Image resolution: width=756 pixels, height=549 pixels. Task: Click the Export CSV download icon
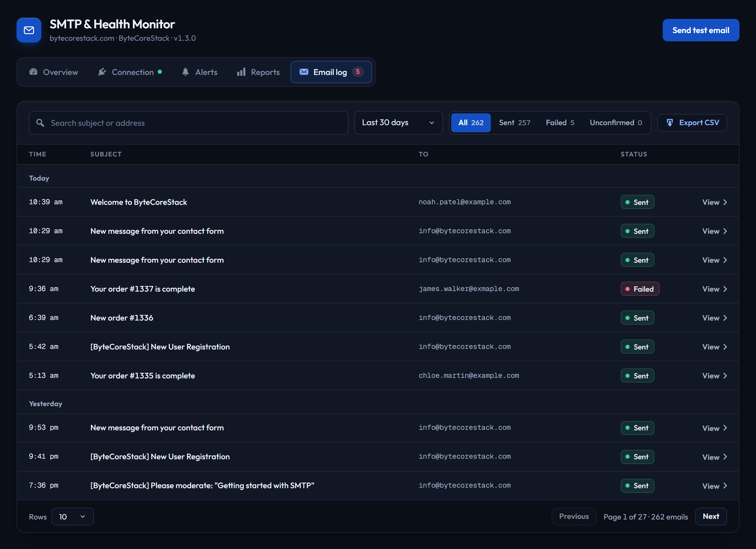coord(670,123)
